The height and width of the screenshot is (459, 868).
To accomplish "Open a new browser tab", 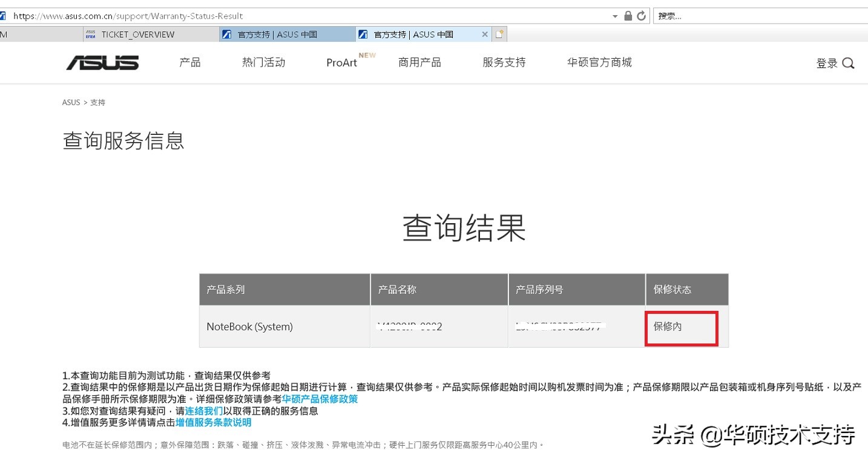I will [x=498, y=34].
